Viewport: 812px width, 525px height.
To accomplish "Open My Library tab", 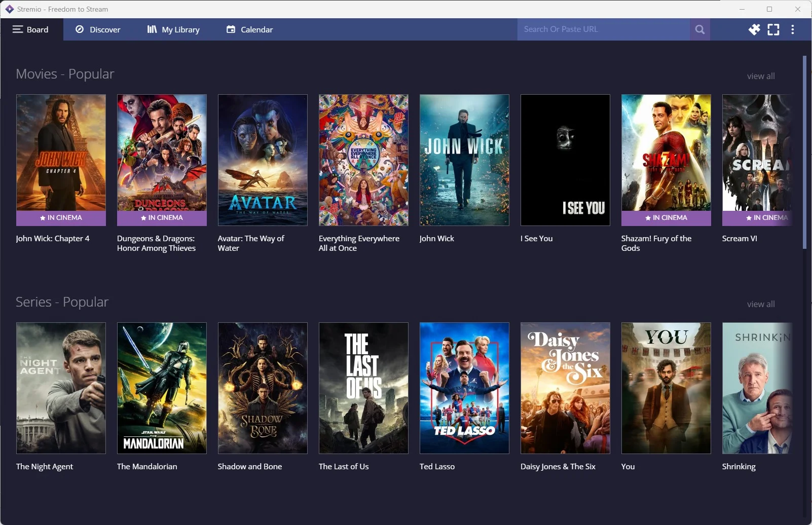I will pos(173,29).
